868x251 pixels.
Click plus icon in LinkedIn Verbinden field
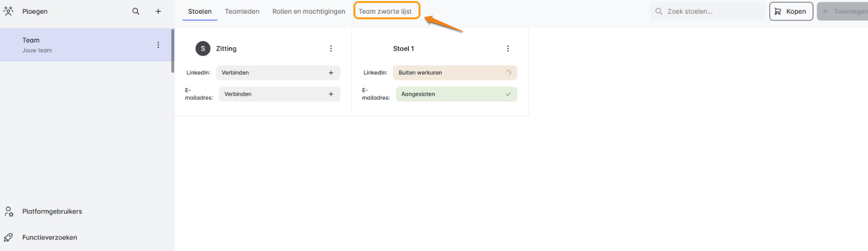[x=331, y=73]
